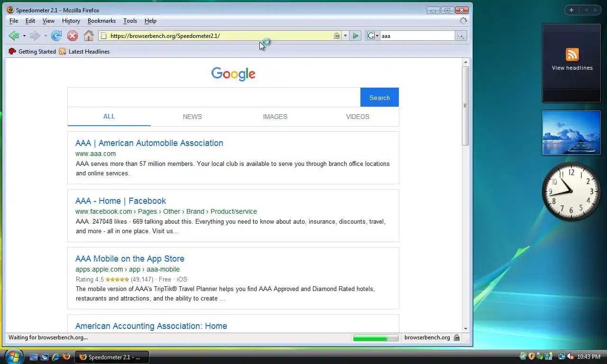Screen dimensions: 607x364
Task: Click the Speedometer 2.1 taskbar button
Action: (x=111, y=357)
